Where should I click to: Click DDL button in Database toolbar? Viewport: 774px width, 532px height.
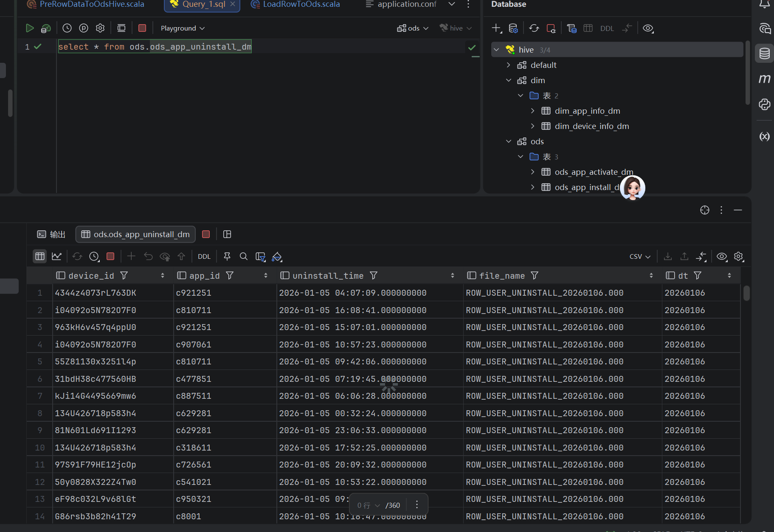click(x=607, y=28)
